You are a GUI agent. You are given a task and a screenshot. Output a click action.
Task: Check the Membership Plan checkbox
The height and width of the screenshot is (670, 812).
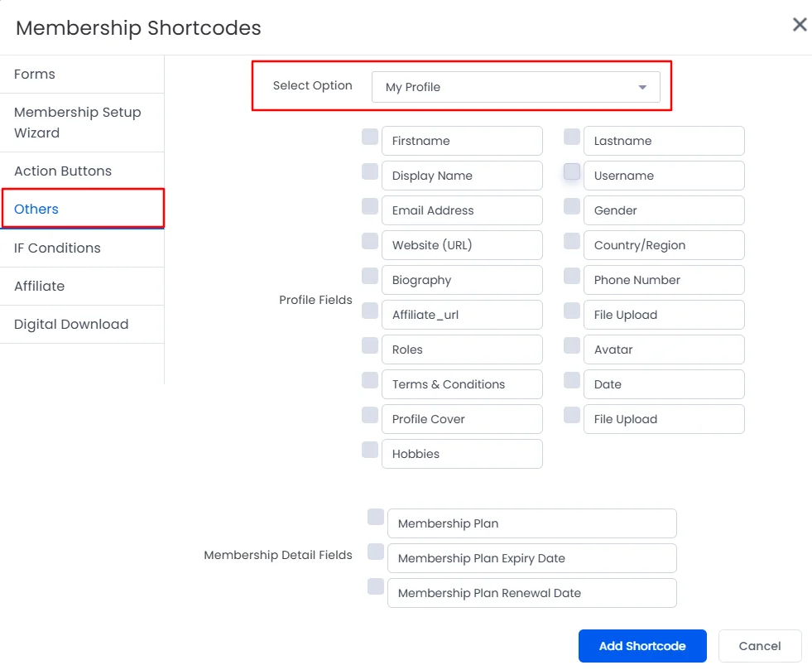[376, 517]
